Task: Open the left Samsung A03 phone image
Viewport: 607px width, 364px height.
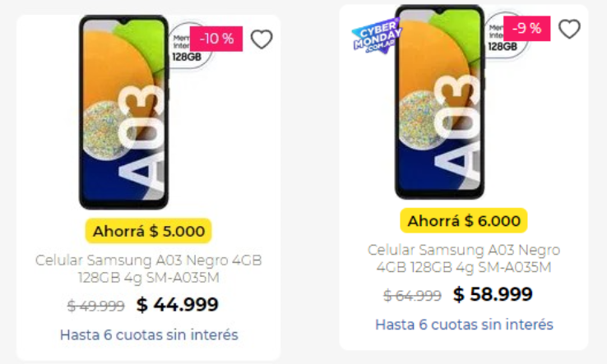Action: 123,113
